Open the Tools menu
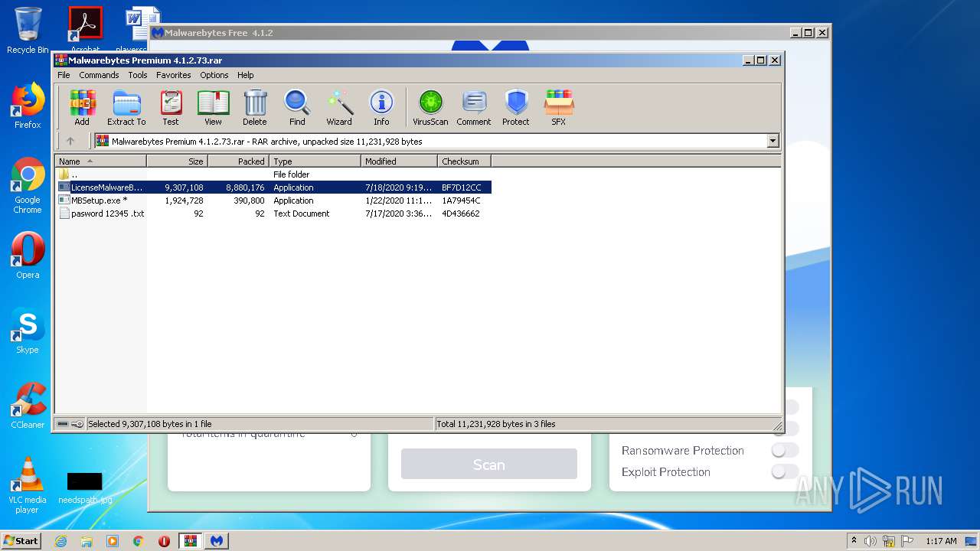This screenshot has height=551, width=980. 138,75
